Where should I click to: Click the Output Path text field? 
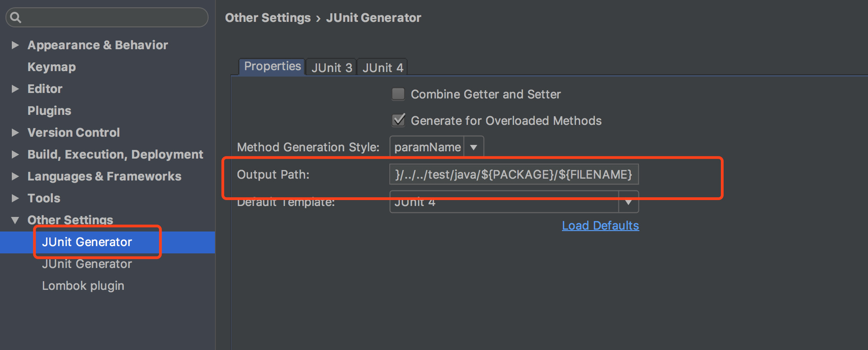(x=513, y=175)
